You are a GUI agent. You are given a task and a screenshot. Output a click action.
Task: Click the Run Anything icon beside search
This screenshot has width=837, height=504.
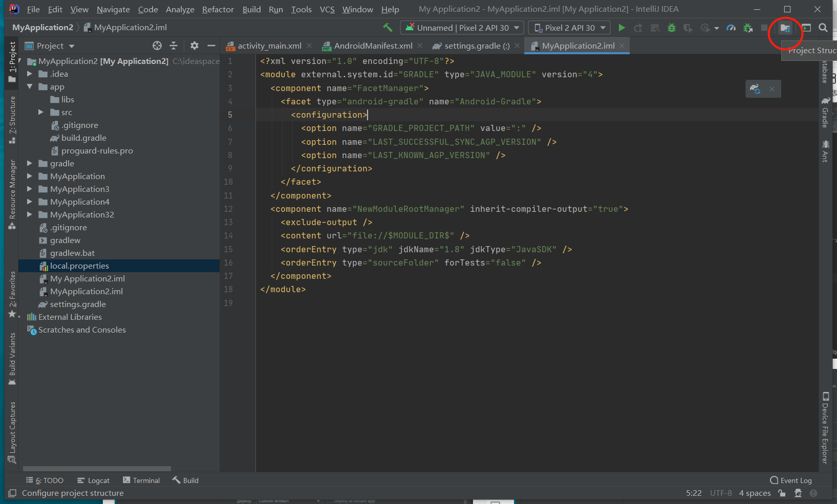(x=806, y=28)
